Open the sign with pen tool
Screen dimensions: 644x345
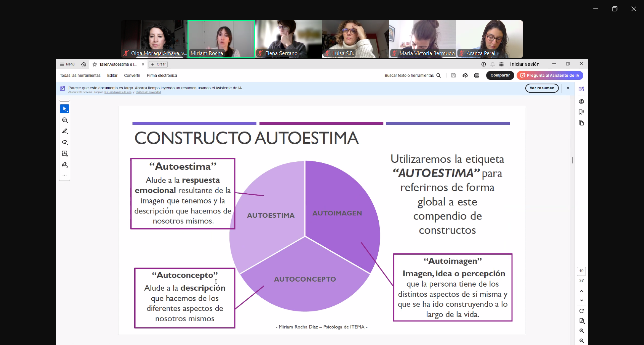click(65, 164)
